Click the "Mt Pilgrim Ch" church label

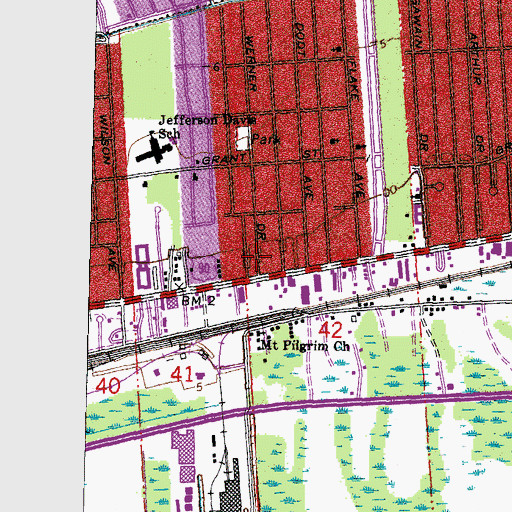coord(305,346)
